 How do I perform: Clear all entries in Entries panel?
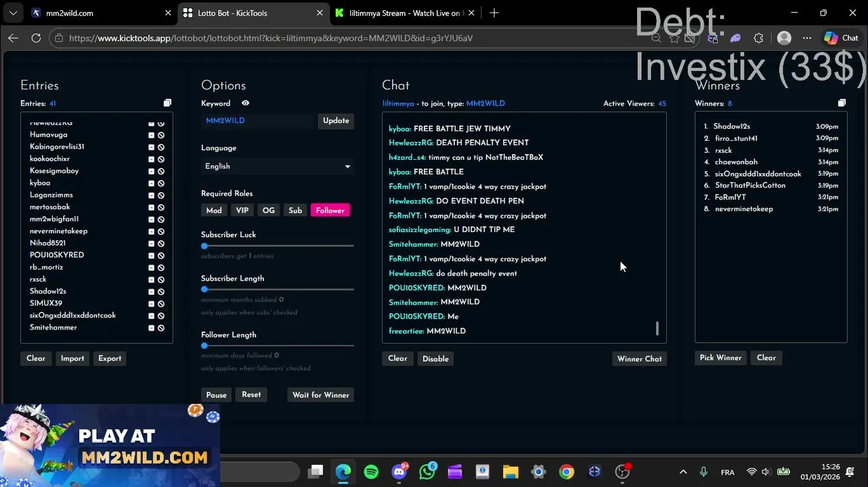tap(36, 358)
